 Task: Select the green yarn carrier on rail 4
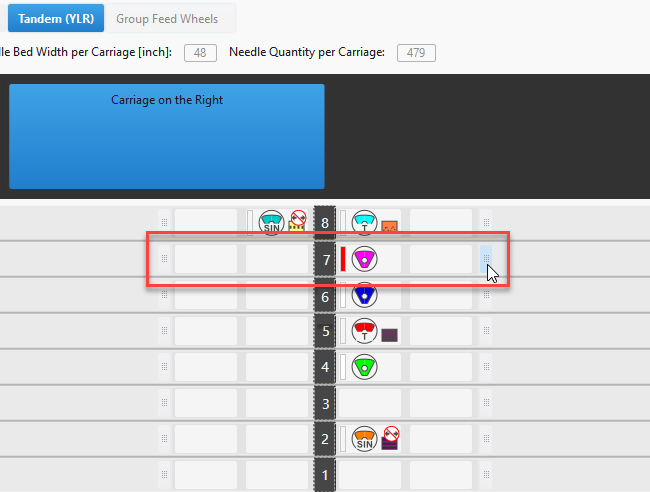[365, 367]
